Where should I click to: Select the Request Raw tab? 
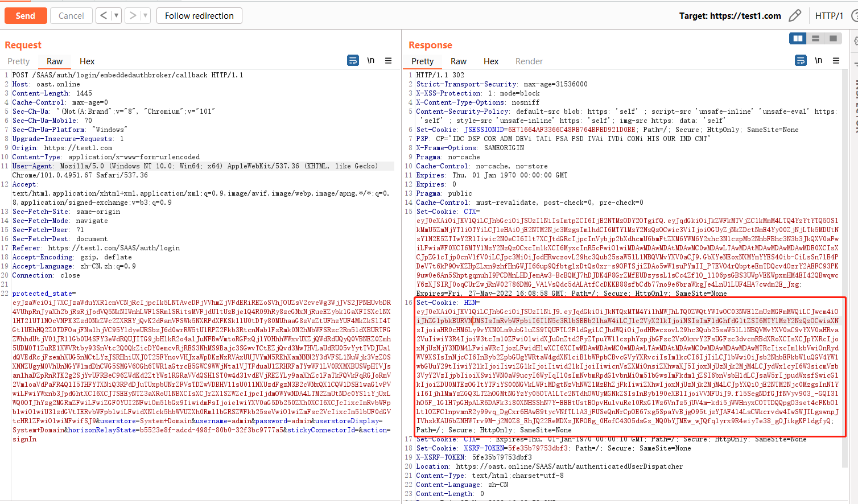(55, 61)
